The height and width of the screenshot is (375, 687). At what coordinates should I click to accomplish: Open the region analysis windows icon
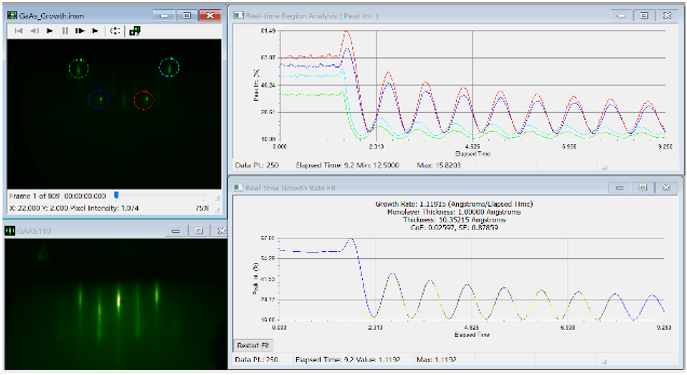[x=135, y=31]
